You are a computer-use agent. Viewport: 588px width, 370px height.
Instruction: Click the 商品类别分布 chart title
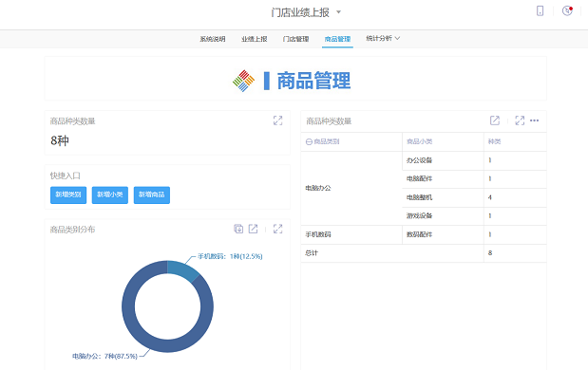pos(72,230)
